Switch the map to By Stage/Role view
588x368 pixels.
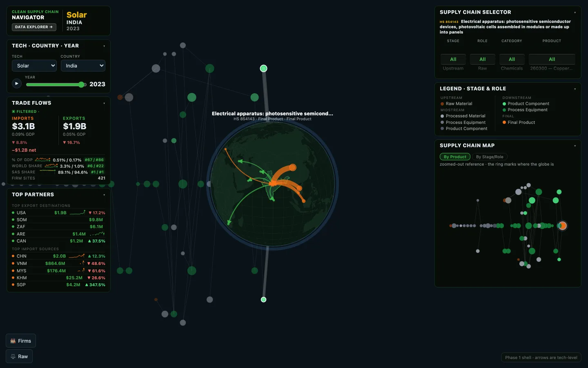[490, 157]
